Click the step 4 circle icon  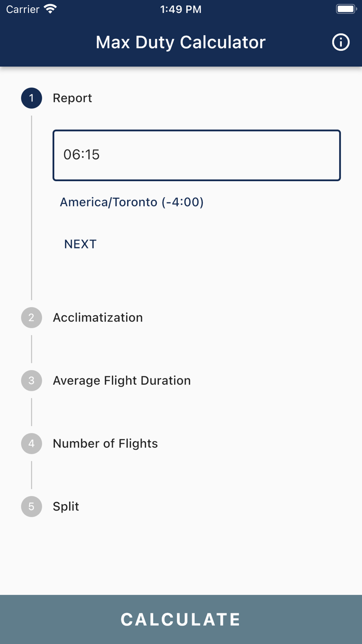(32, 444)
